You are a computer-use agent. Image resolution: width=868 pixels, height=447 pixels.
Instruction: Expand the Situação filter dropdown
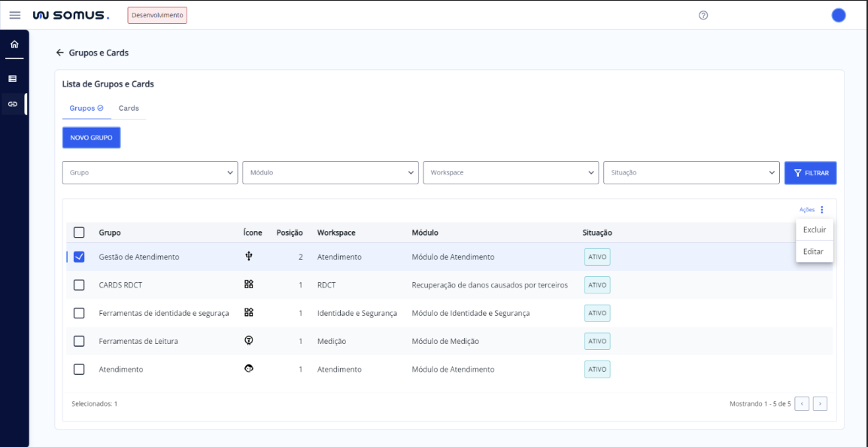click(690, 172)
